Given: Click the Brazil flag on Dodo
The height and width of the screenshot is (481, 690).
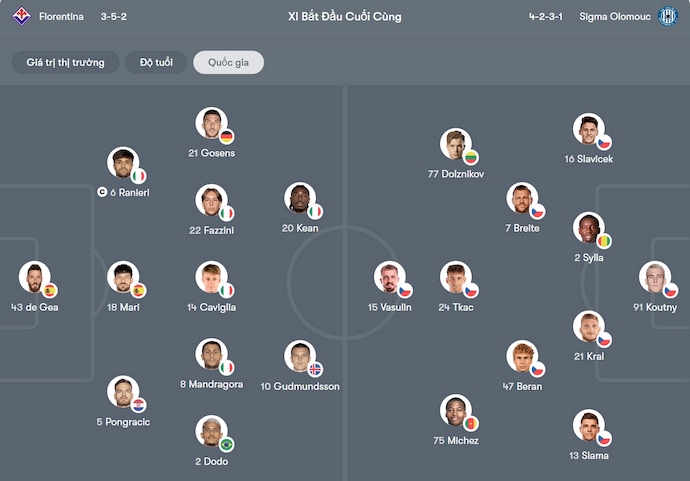Looking at the screenshot, I should (227, 444).
